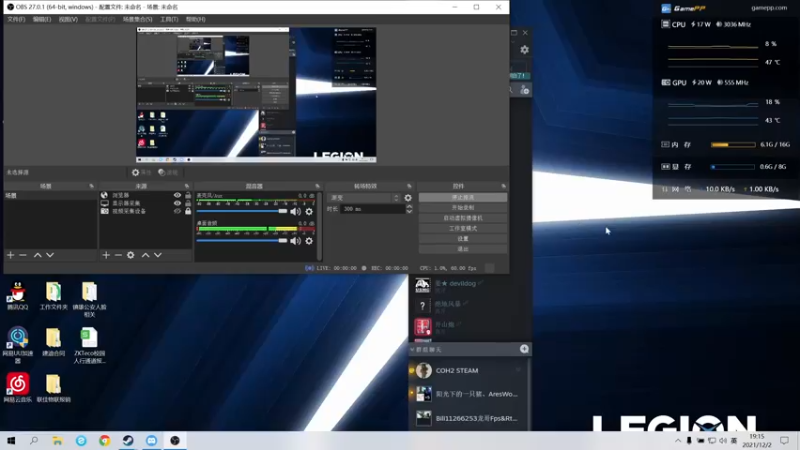Click the Windows Start button
The height and width of the screenshot is (450, 800).
click(11, 440)
